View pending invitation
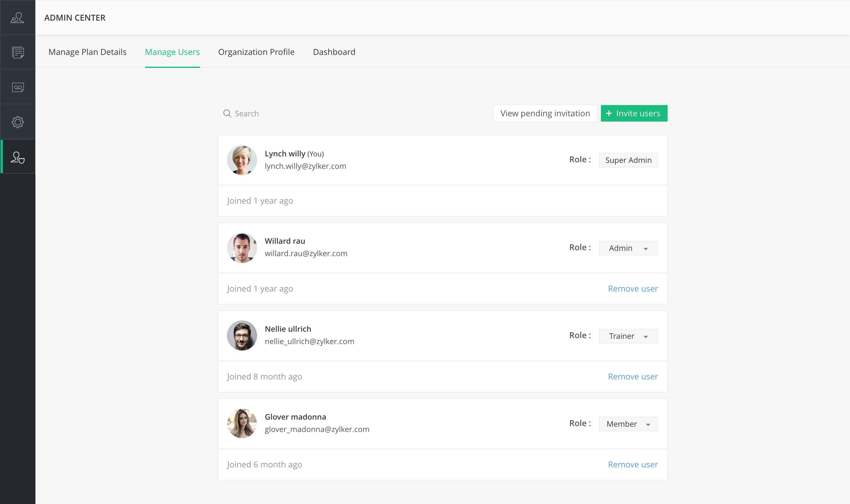The image size is (850, 504). click(x=545, y=113)
